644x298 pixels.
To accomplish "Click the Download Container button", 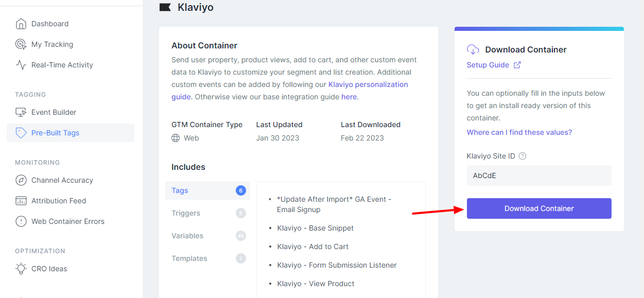I will (x=539, y=208).
